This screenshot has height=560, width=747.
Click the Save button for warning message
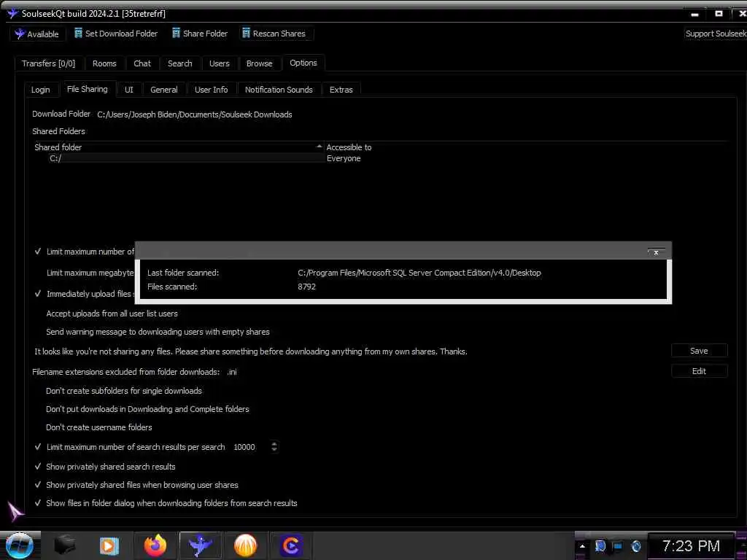[699, 351]
